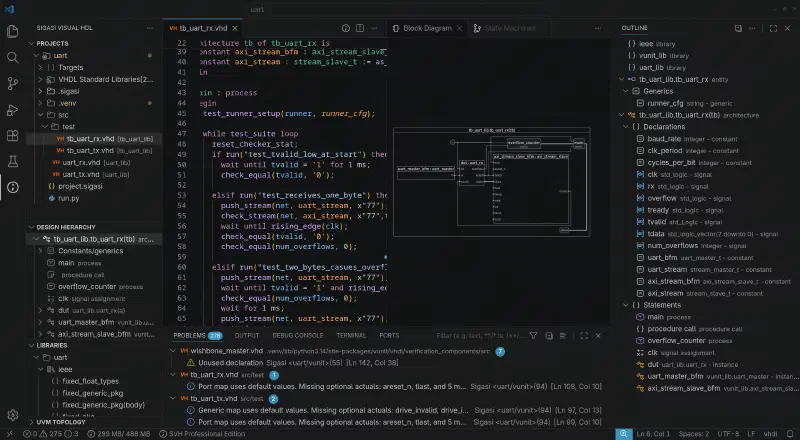800x440 pixels.
Task: Change vhdl language mode in status bar
Action: coord(770,434)
